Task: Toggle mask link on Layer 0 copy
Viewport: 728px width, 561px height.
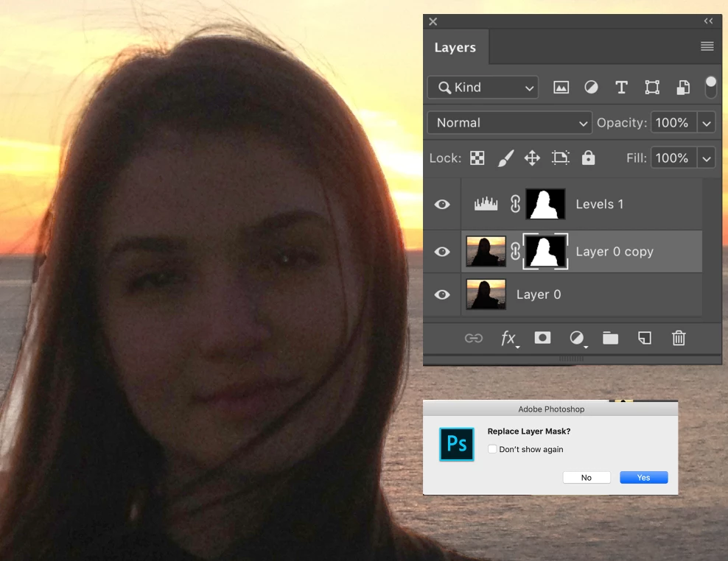Action: click(x=515, y=251)
